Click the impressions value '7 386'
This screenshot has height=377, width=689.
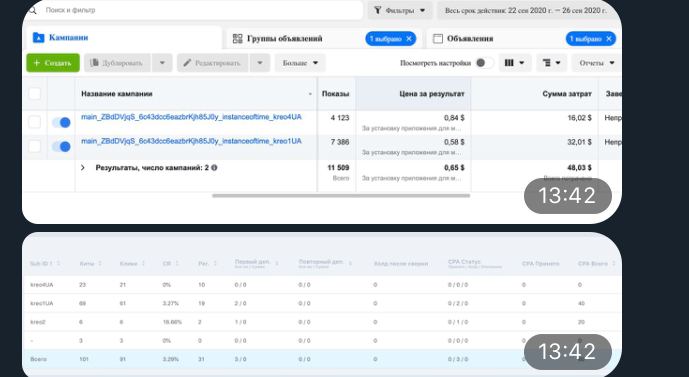click(x=340, y=142)
